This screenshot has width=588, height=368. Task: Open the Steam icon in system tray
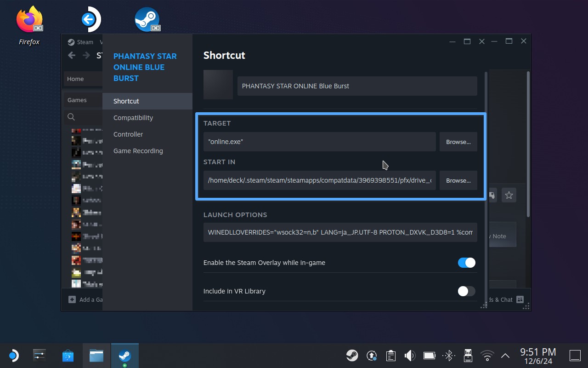click(352, 355)
